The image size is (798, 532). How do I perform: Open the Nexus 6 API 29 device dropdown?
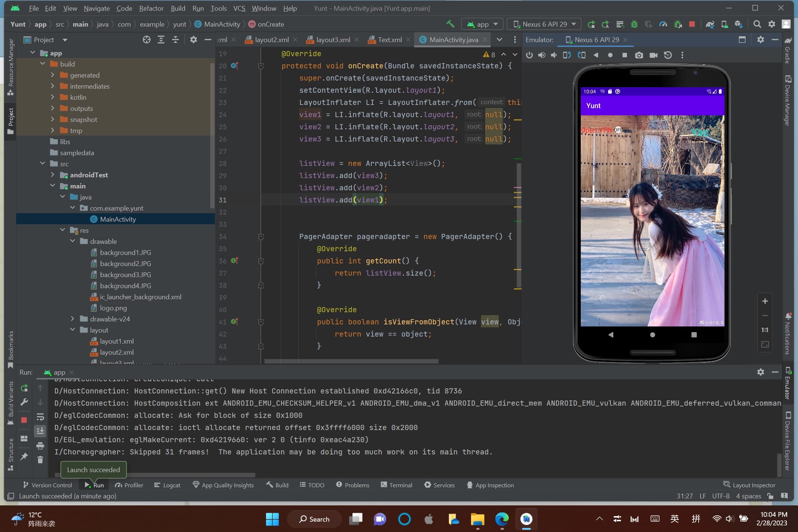pos(544,24)
